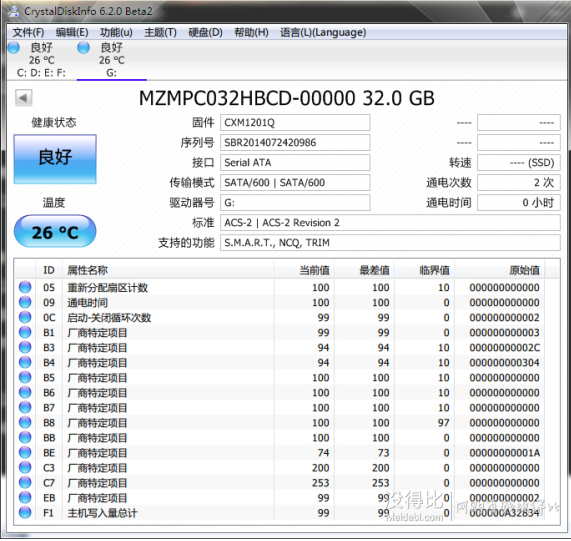Click status icon of attribute 0C
Image resolution: width=571 pixels, height=541 pixels.
point(25,317)
